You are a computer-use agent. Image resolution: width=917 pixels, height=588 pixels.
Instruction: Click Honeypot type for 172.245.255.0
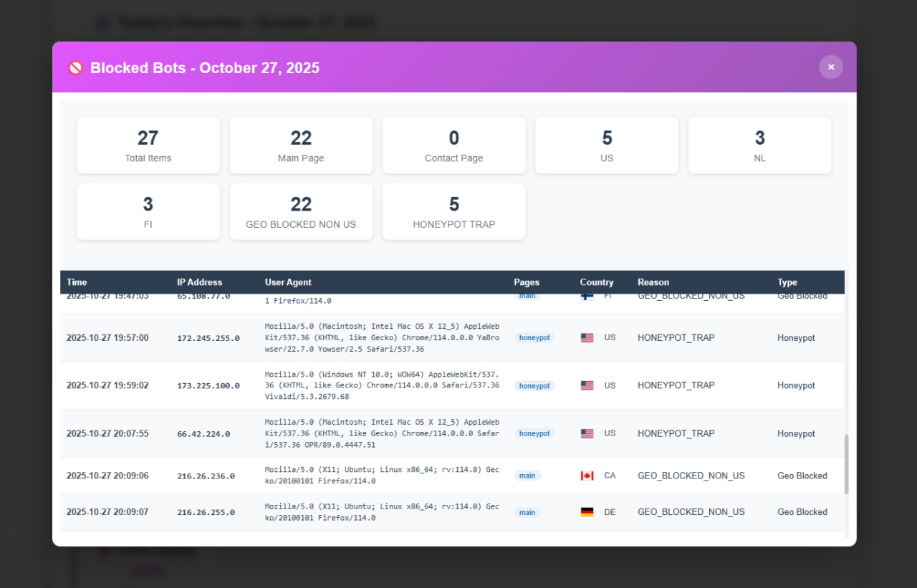(x=796, y=337)
